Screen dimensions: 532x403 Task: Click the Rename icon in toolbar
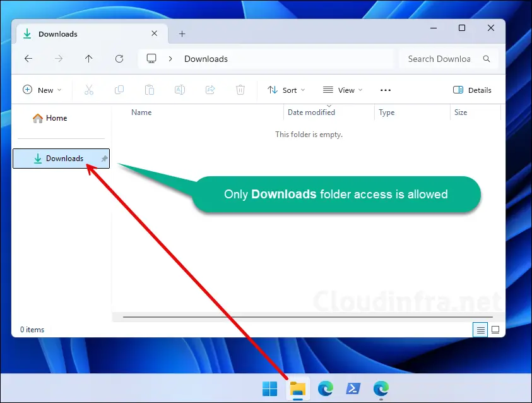180,90
